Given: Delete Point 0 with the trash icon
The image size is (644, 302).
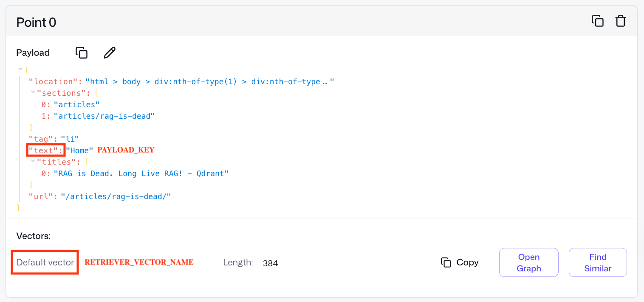Looking at the screenshot, I should tap(620, 20).
